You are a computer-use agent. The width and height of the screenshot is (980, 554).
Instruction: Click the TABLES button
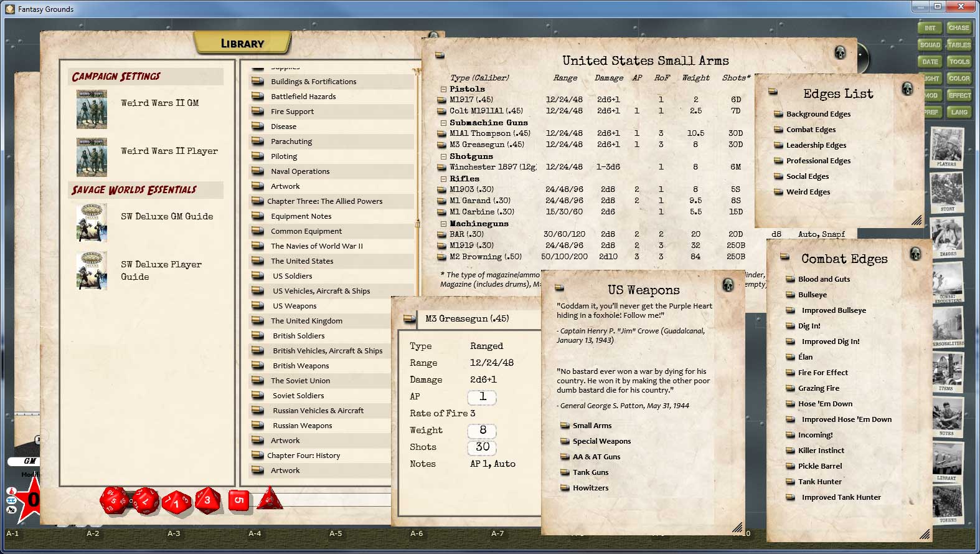click(959, 45)
